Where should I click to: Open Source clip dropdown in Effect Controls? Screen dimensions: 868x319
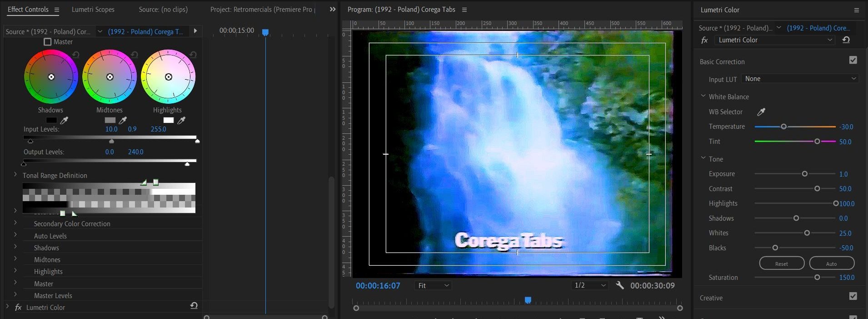tap(100, 31)
